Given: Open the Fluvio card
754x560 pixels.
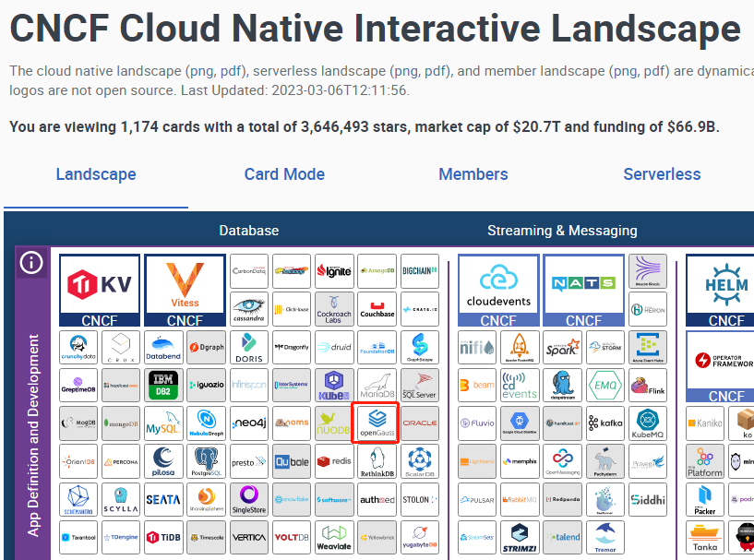Looking at the screenshot, I should (x=476, y=423).
